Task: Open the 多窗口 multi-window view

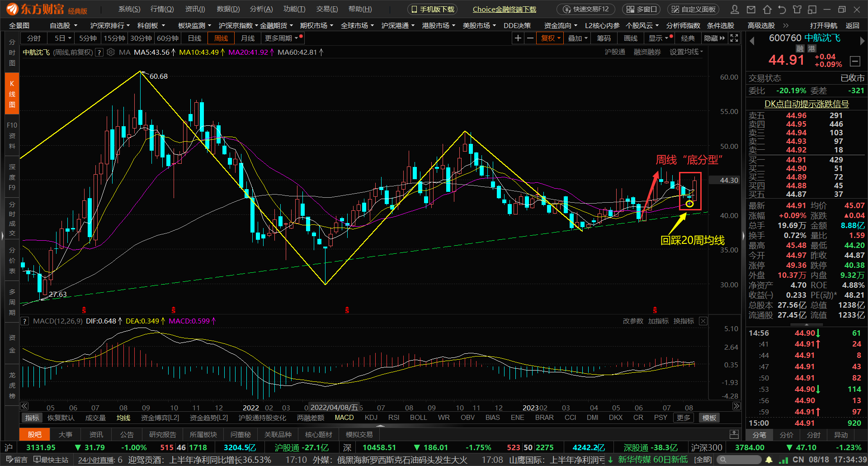Action: point(642,10)
